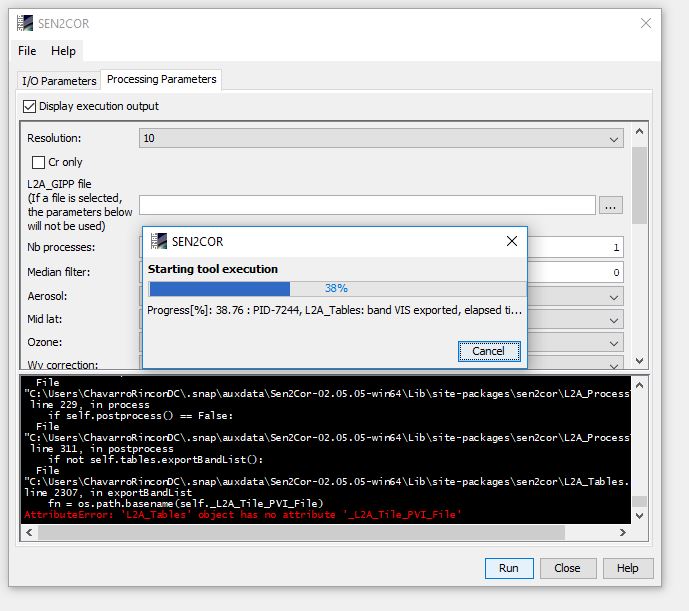The image size is (689, 611).
Task: Click the console horizontal scrollbar thumb
Action: 301,533
